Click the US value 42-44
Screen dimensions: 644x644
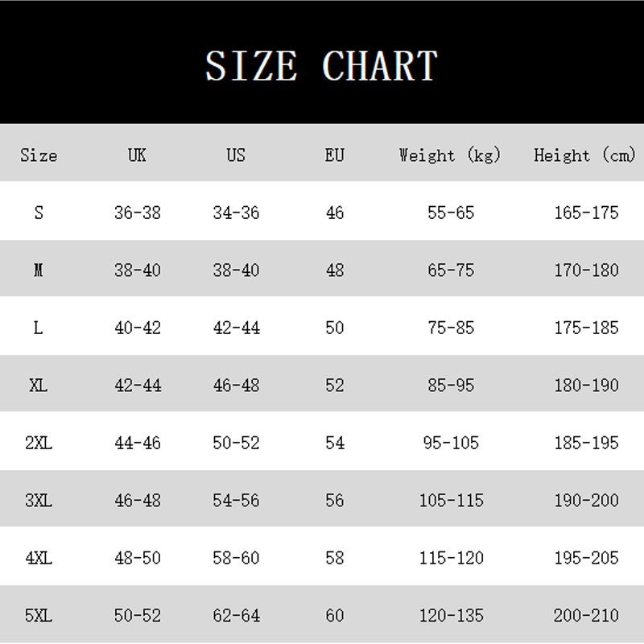coord(236,328)
